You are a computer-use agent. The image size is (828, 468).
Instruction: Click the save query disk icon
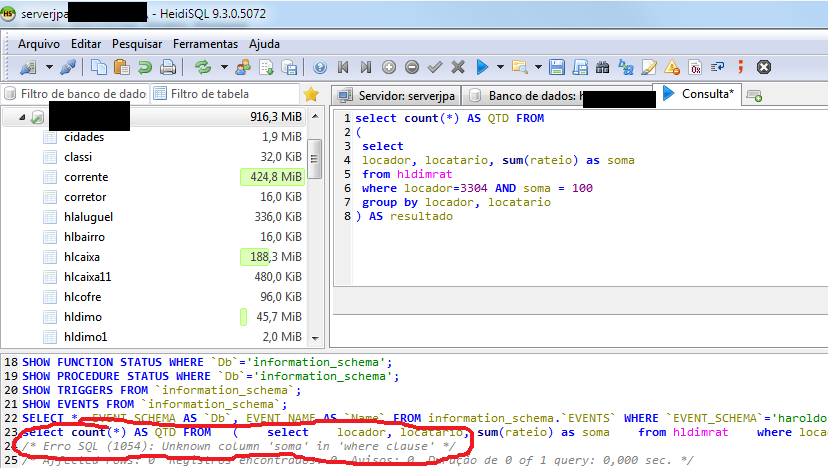pyautogui.click(x=556, y=67)
